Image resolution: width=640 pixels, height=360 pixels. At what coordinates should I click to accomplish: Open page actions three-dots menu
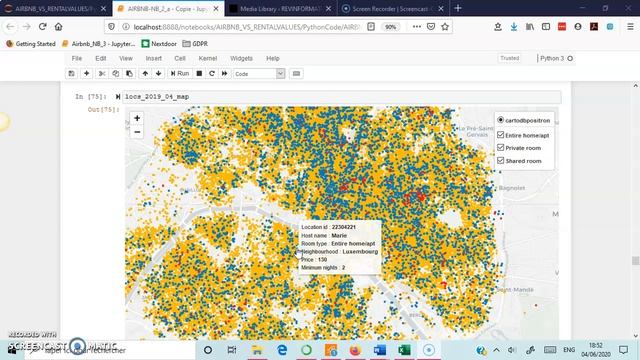coord(416,27)
